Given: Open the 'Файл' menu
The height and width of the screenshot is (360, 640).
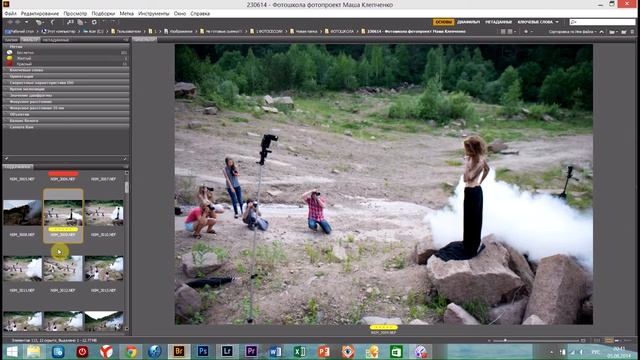Looking at the screenshot, I should [x=10, y=13].
